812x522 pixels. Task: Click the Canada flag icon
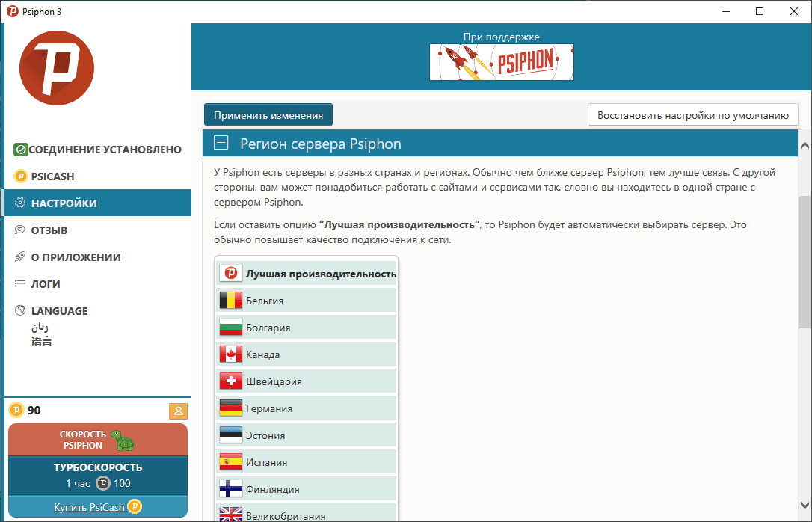coord(231,354)
